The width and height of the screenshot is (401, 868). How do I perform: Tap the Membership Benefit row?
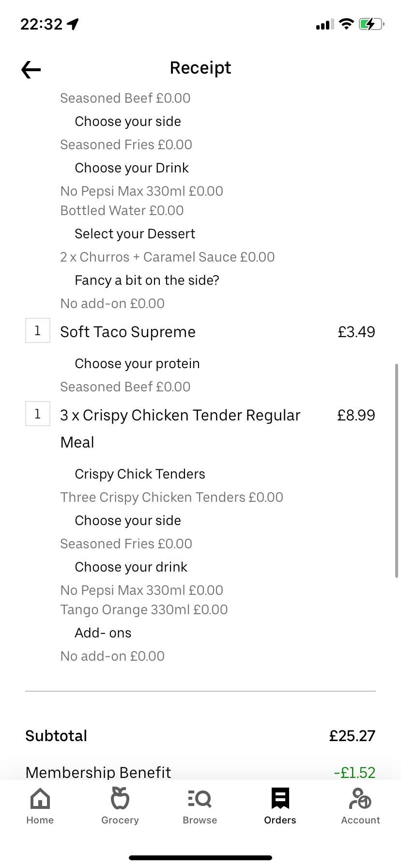tap(98, 772)
